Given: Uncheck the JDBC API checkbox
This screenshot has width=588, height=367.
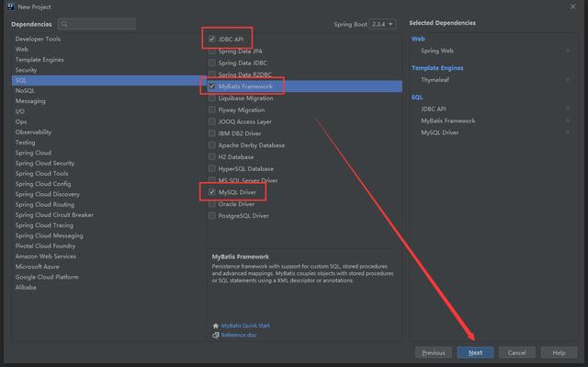Looking at the screenshot, I should [x=212, y=39].
